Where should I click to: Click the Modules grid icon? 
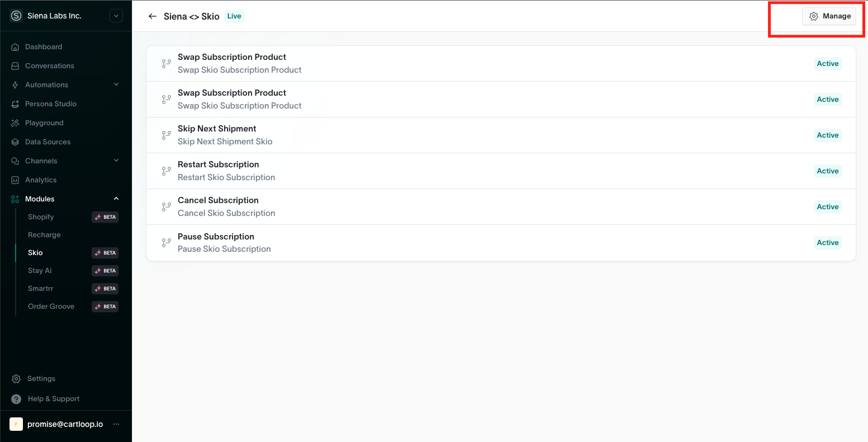pyautogui.click(x=16, y=199)
